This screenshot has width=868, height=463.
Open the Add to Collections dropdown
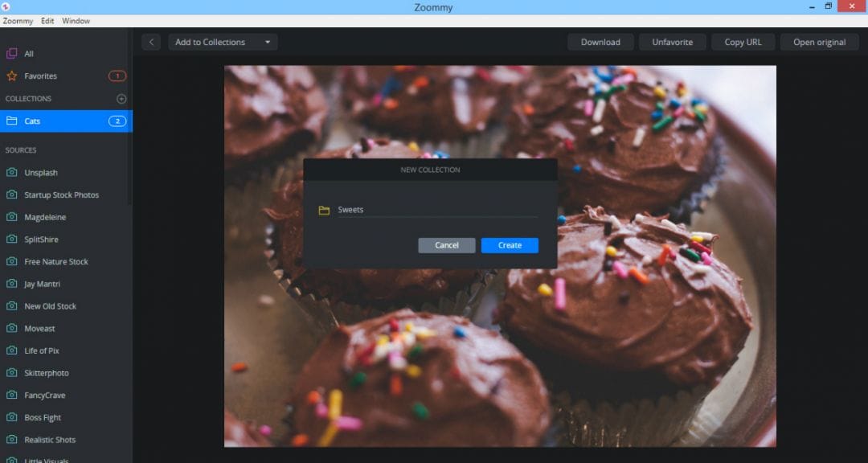click(223, 42)
